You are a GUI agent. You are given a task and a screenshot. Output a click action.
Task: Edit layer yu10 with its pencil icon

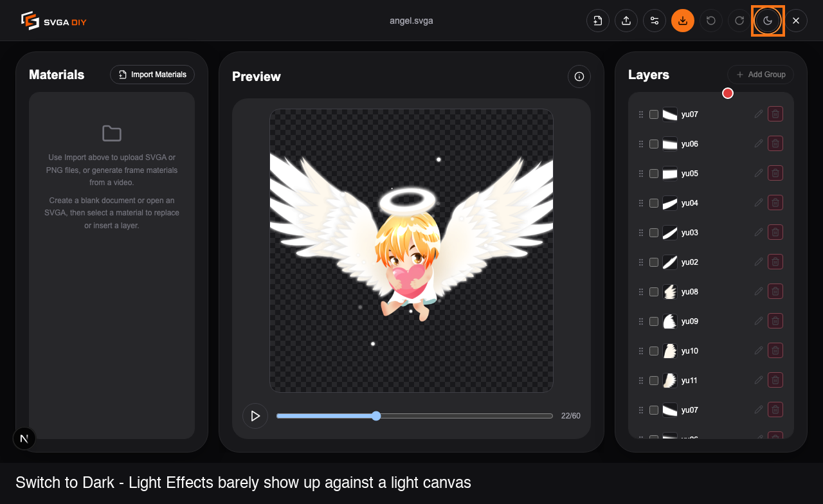pyautogui.click(x=759, y=350)
